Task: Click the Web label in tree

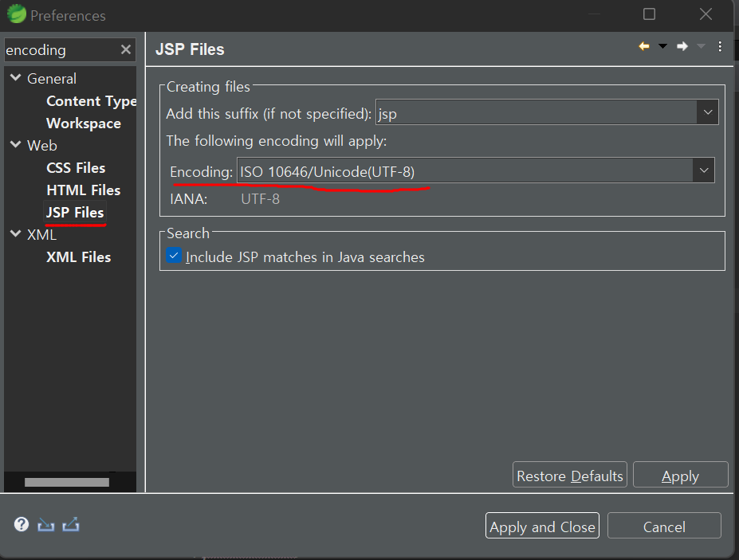Action: [x=42, y=146]
